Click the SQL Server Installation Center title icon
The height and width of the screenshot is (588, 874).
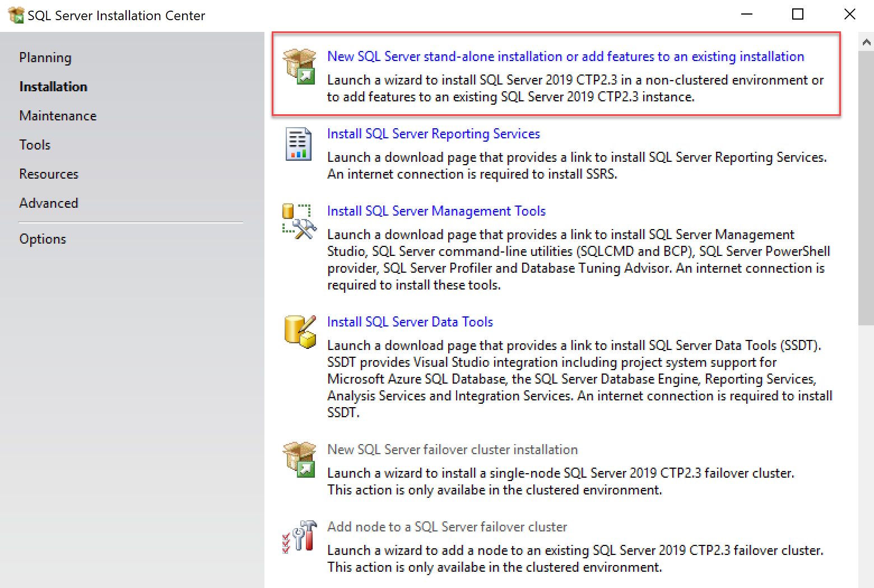16,15
